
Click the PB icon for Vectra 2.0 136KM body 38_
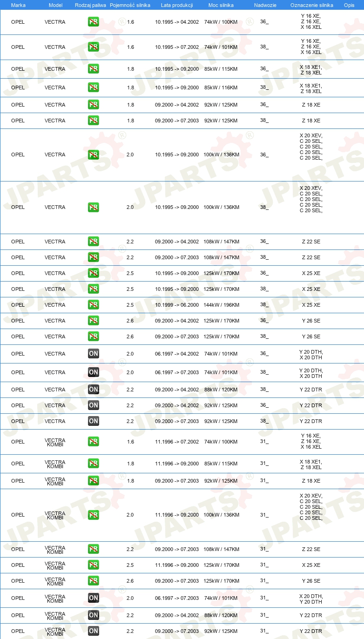94,207
